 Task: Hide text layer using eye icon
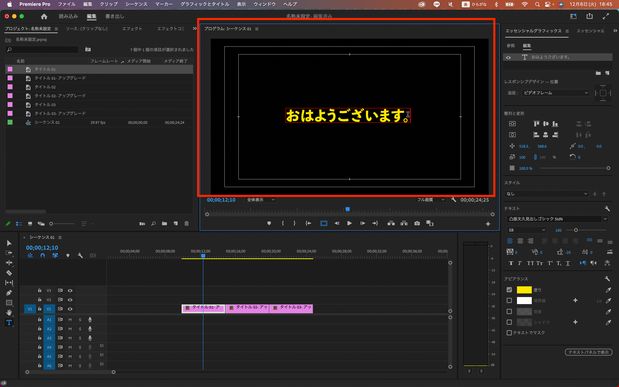(x=508, y=58)
